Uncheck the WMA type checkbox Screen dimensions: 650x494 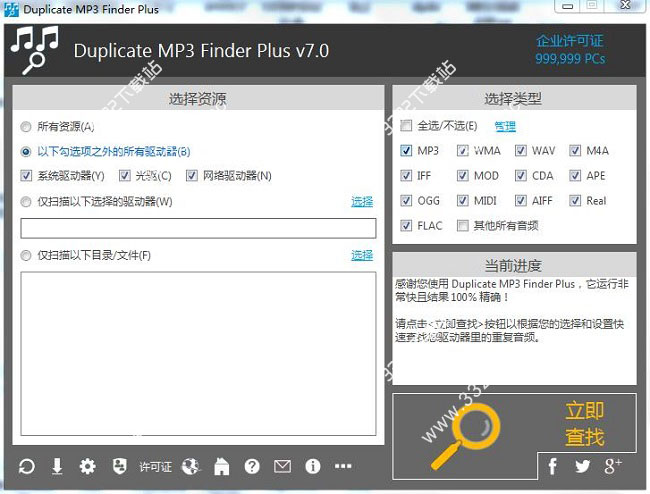tap(463, 150)
